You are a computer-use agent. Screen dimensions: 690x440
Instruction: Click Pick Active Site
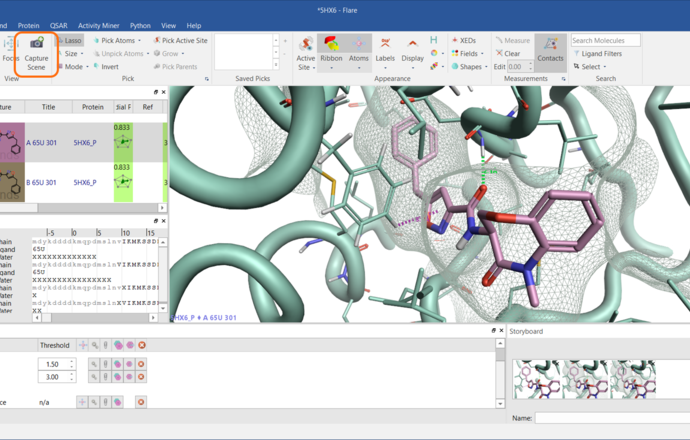click(180, 40)
